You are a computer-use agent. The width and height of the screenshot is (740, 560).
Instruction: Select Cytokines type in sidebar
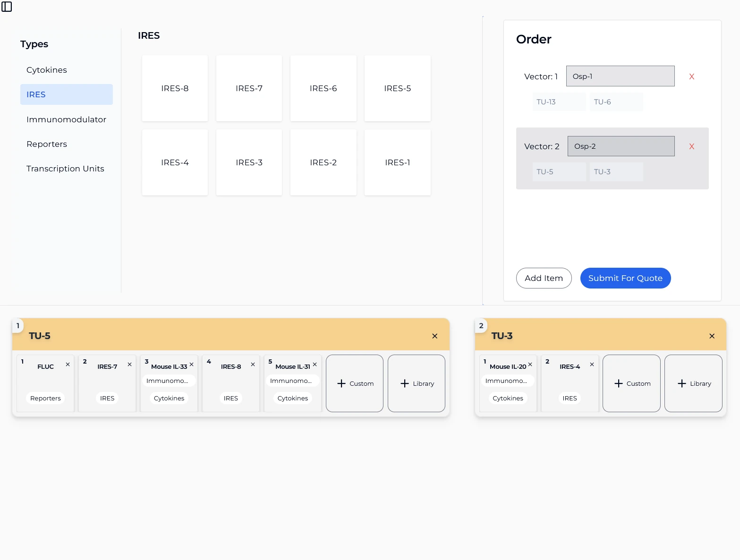[47, 70]
